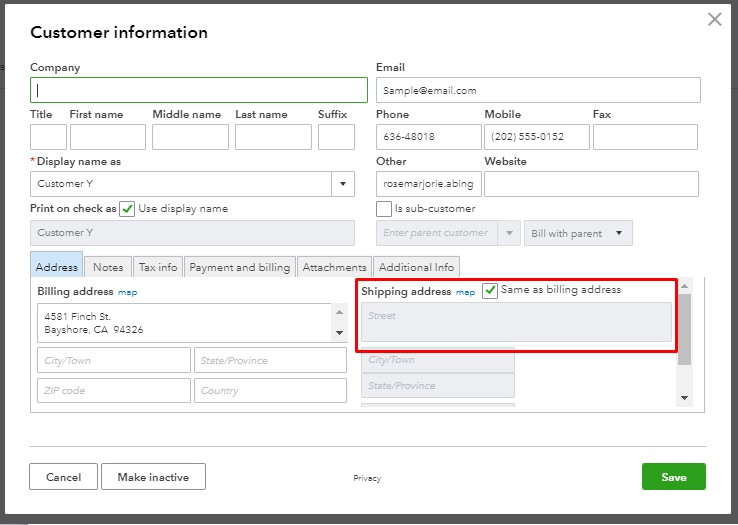Click the Privacy link
Screen dimensions: 738x525
pos(367,478)
